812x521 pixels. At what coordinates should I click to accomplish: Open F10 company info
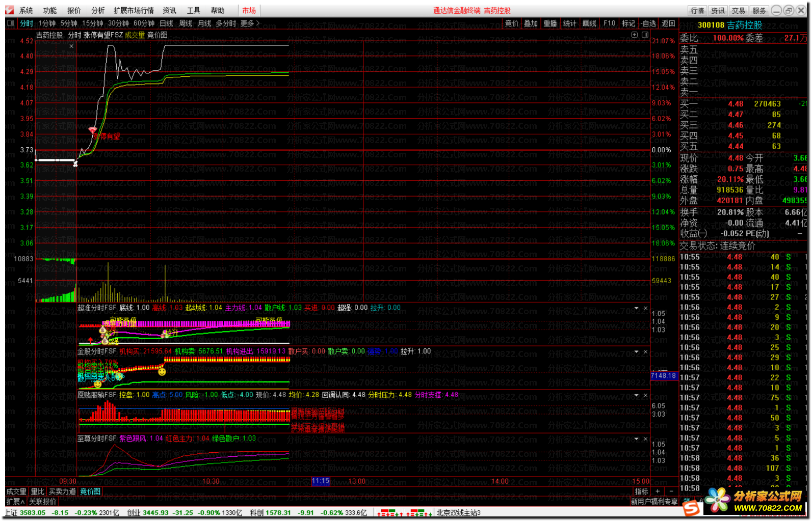[609, 23]
